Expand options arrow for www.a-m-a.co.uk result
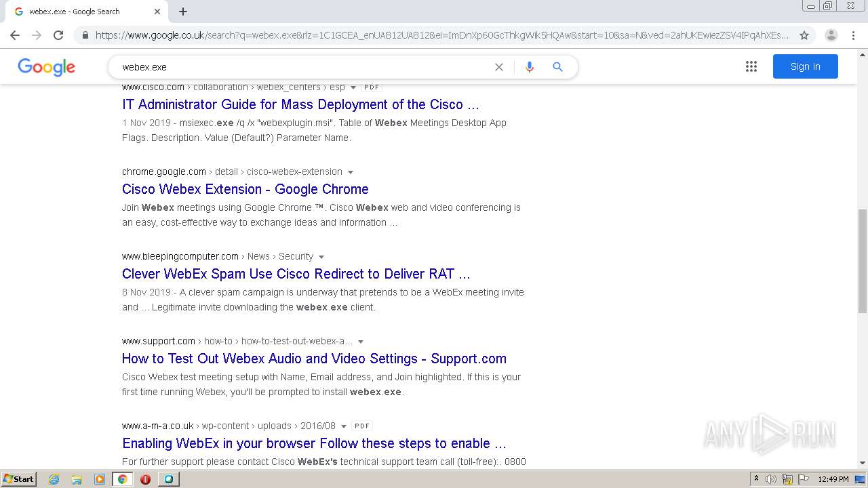 click(343, 426)
